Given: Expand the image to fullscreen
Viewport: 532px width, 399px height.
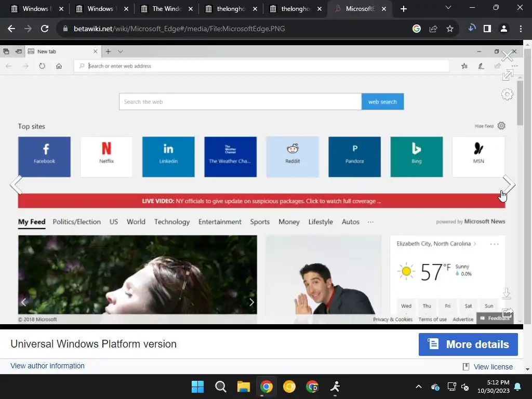Looking at the screenshot, I should click(507, 75).
